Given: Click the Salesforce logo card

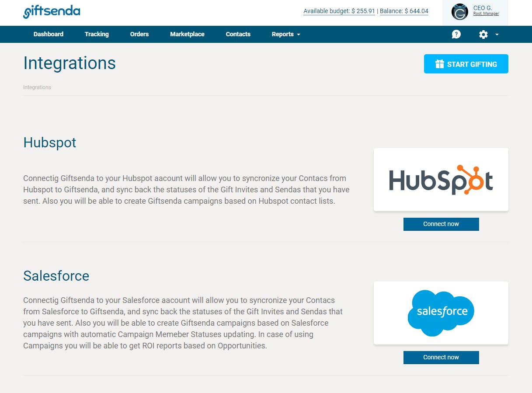Looking at the screenshot, I should click(x=441, y=313).
